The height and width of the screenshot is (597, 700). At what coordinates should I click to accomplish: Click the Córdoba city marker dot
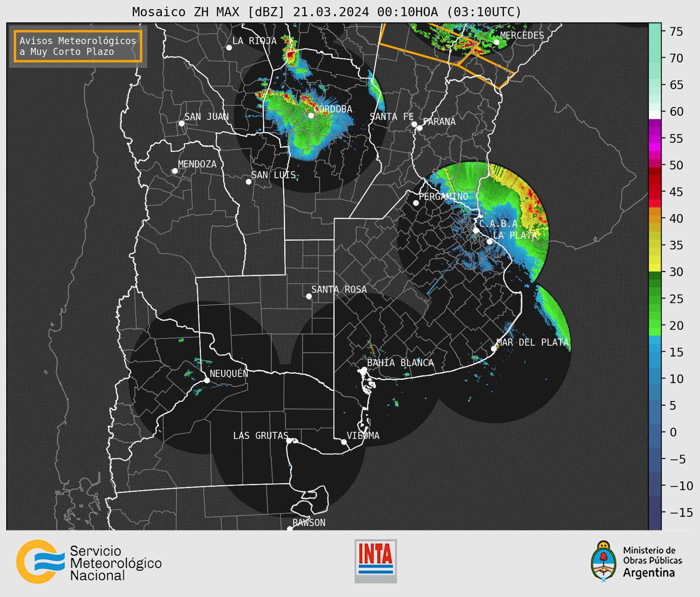click(311, 115)
